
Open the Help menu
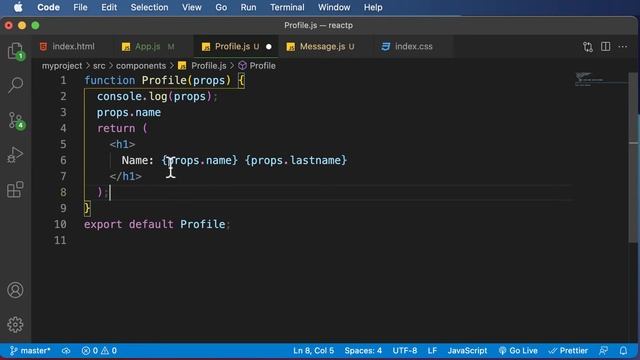coord(373,7)
